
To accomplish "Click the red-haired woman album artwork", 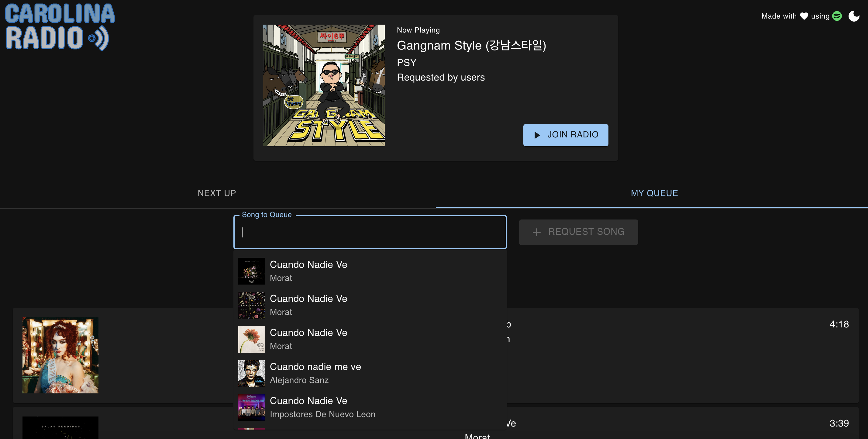I will [x=60, y=355].
